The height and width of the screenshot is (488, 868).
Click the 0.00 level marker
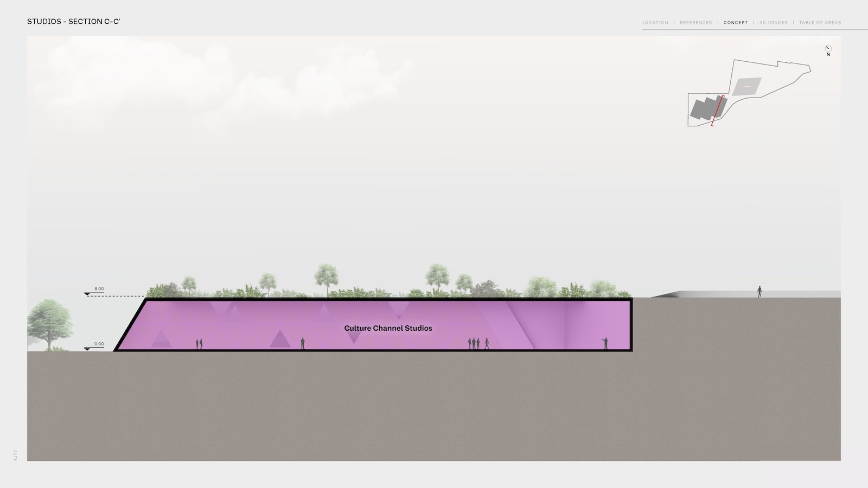pos(98,344)
